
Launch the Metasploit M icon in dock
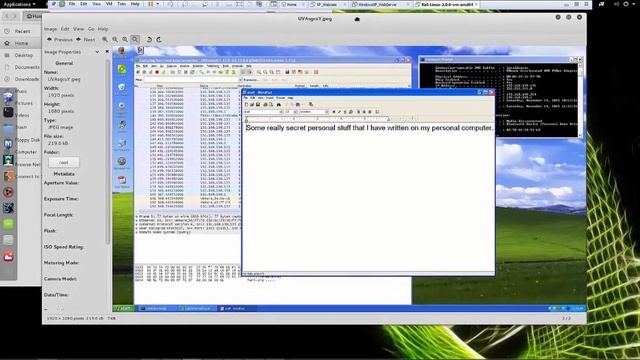[8, 144]
